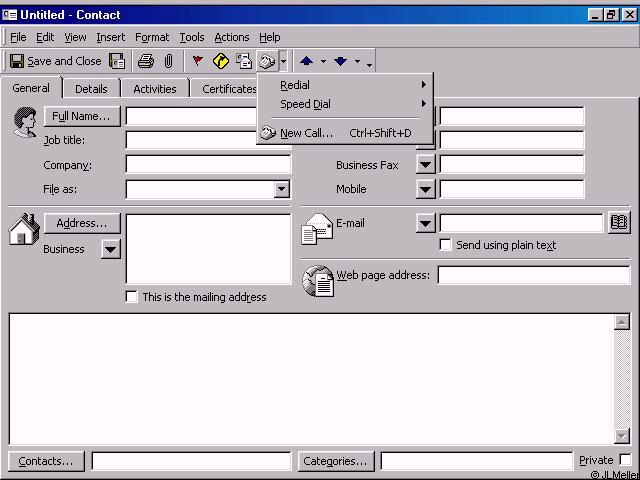This screenshot has width=640, height=480.
Task: Open the File as dropdown
Action: tap(282, 189)
